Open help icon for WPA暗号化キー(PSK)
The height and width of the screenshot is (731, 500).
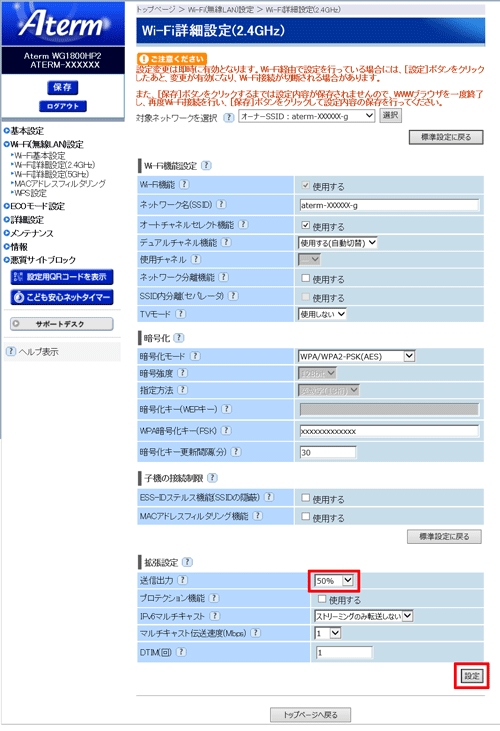pyautogui.click(x=226, y=430)
